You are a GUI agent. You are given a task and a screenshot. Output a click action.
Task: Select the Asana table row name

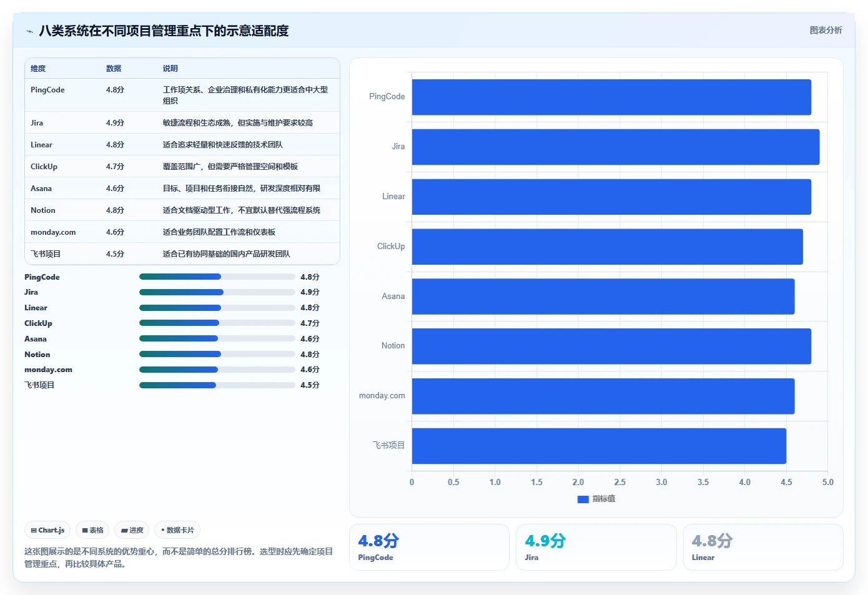tap(41, 189)
